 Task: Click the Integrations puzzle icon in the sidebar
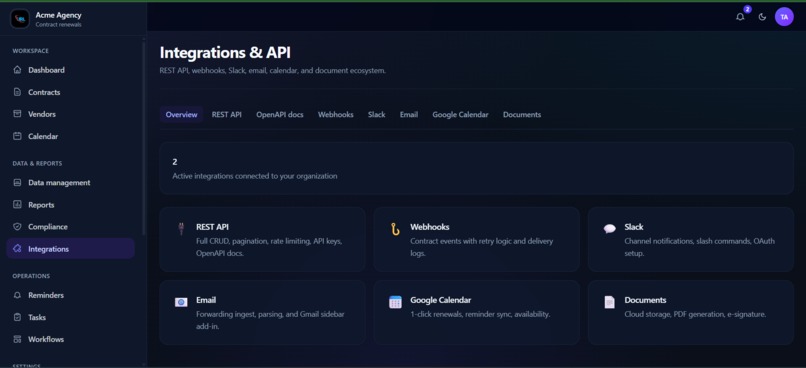[x=17, y=249]
